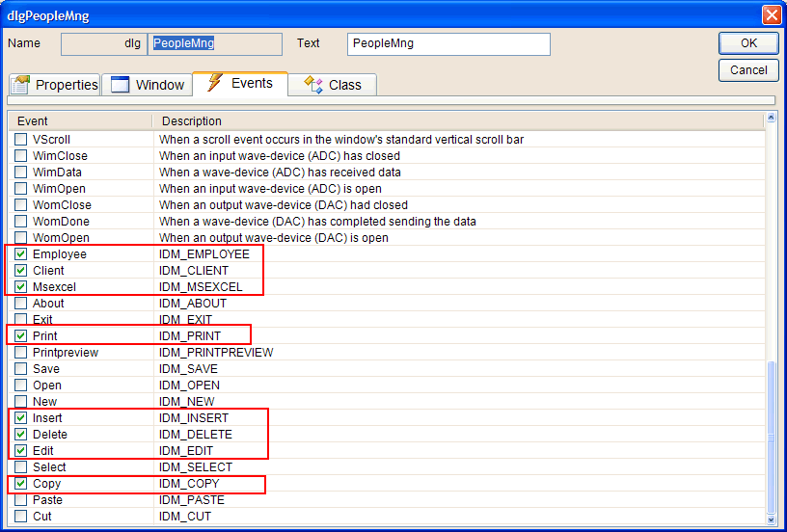This screenshot has height=532, width=787.
Task: Tick the WimData event checkbox
Action: pyautogui.click(x=20, y=172)
